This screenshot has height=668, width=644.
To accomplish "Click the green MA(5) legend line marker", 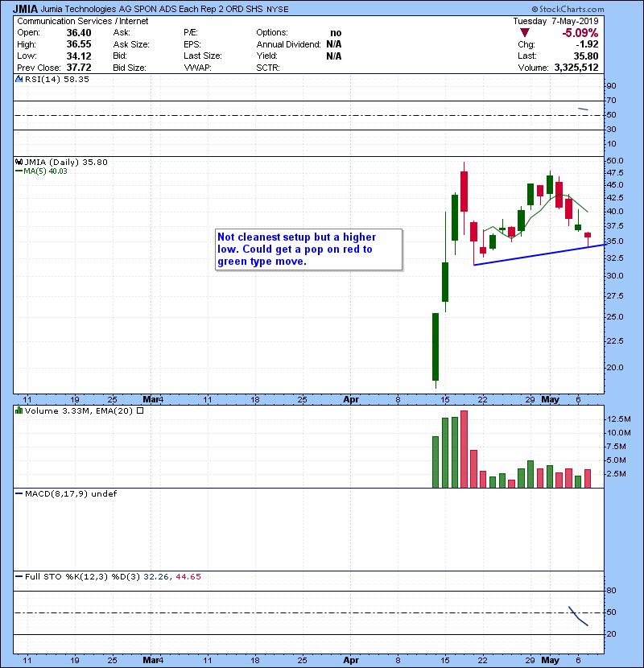I will 19,171.
